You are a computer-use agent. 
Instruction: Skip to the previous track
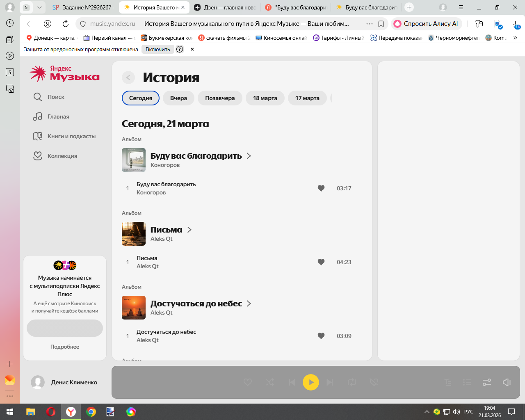tap(292, 382)
